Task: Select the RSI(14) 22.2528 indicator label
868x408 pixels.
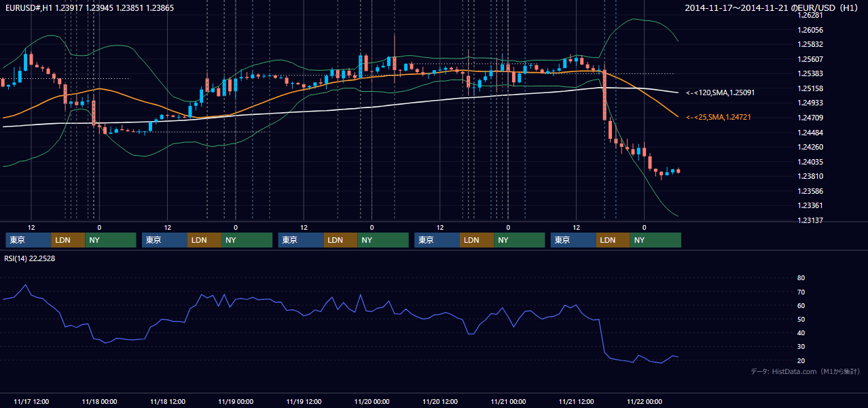Action: (30, 258)
